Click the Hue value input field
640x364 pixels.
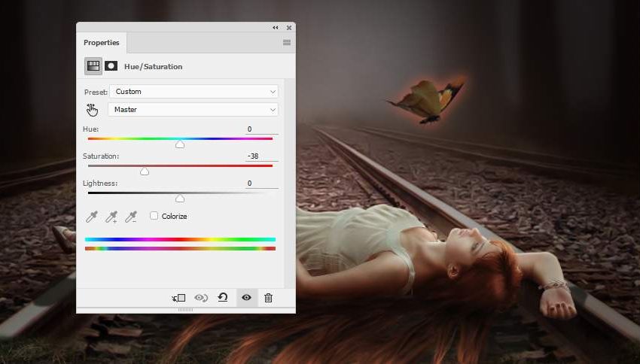261,129
